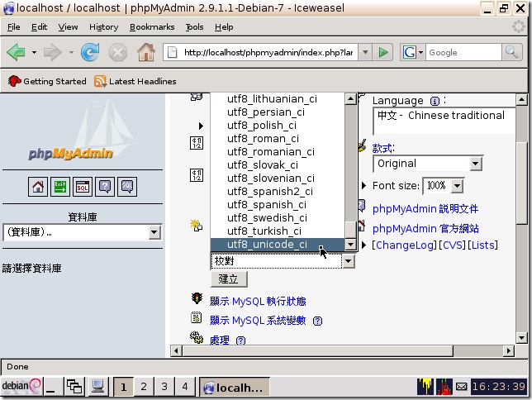Image resolution: width=532 pixels, height=400 pixels.
Task: Click the Stop loading icon
Action: pyautogui.click(x=118, y=53)
